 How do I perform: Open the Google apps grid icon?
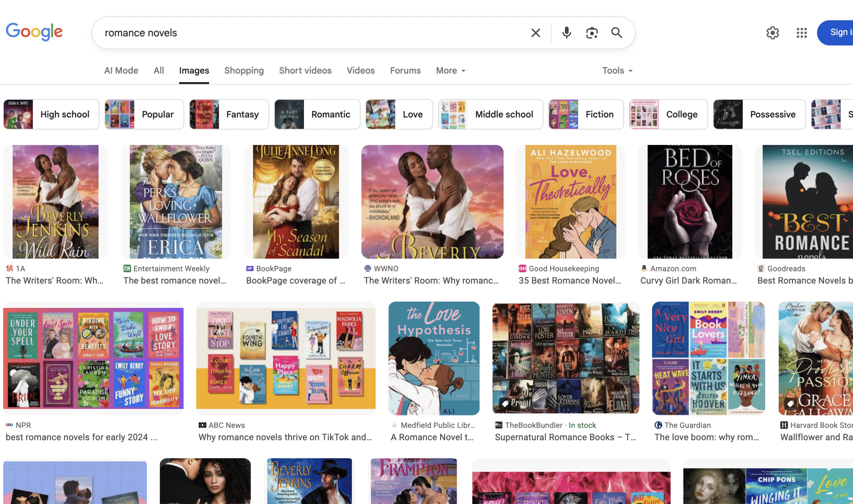pyautogui.click(x=801, y=33)
